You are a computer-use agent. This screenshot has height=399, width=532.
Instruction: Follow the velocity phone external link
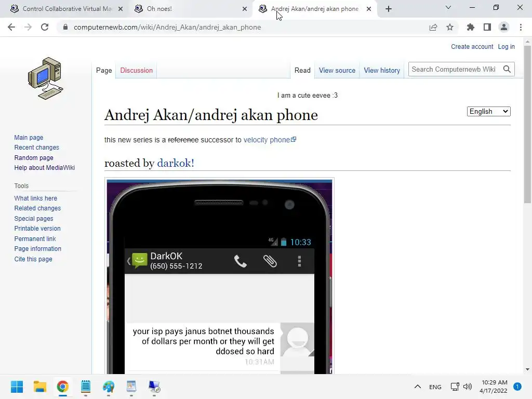[270, 140]
